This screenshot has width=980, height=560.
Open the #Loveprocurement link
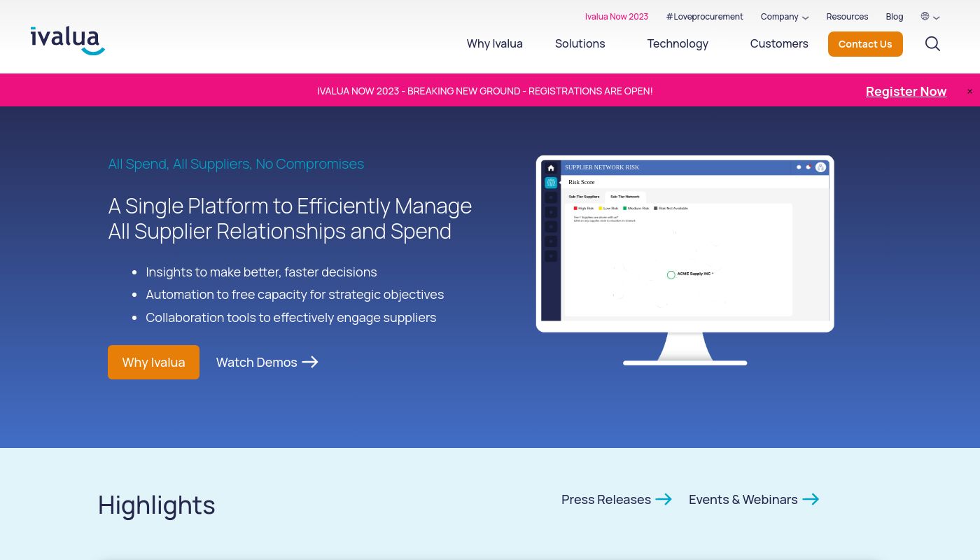[704, 17]
